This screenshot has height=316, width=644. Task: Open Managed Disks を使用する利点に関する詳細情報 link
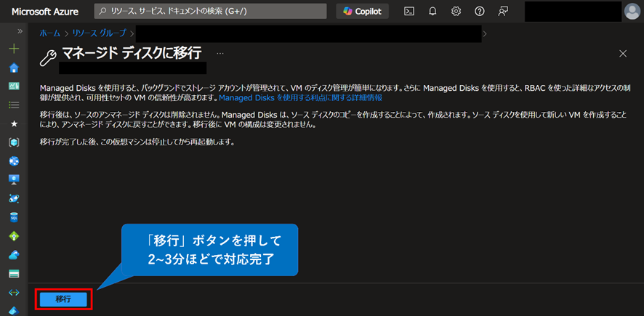(x=301, y=97)
